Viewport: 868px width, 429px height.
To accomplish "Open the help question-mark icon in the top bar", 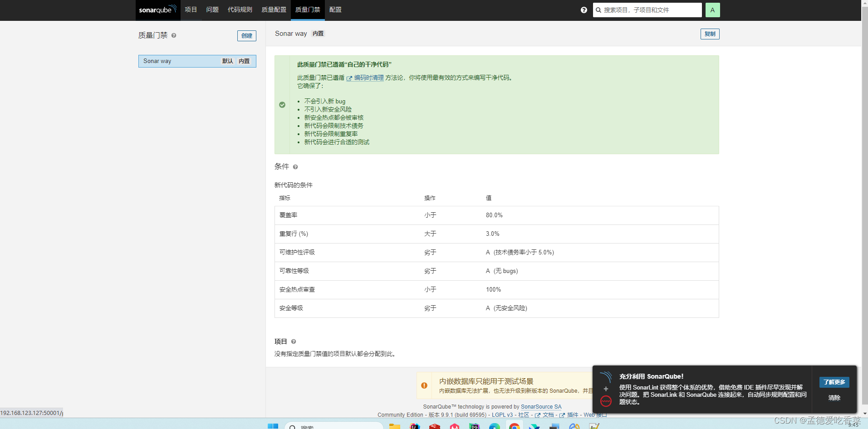I will 584,10.
